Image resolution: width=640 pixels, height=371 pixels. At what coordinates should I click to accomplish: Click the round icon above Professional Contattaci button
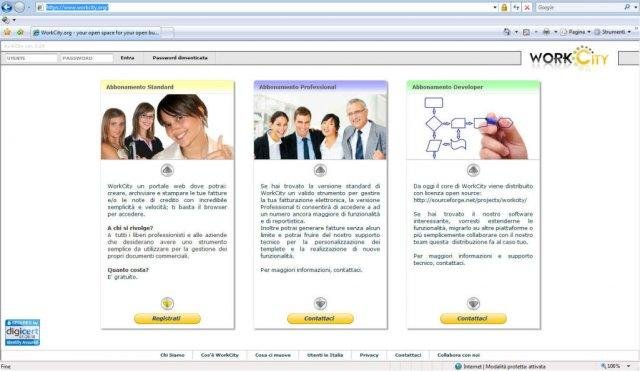(x=320, y=303)
